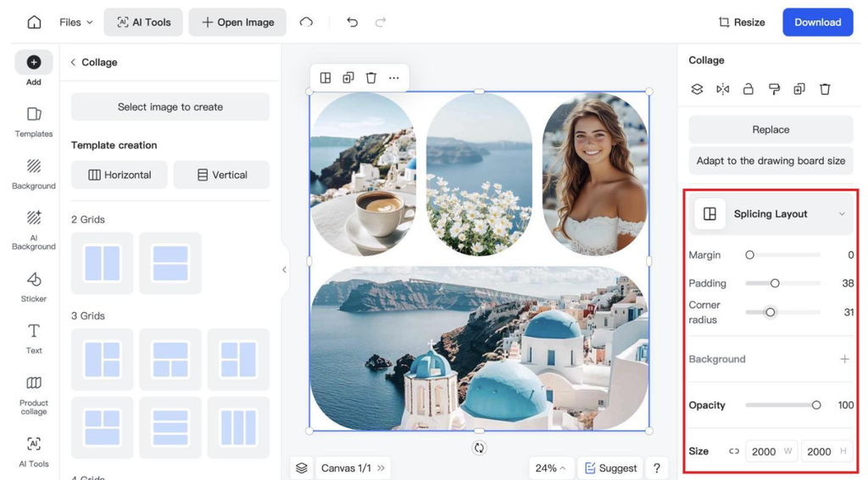This screenshot has height=480, width=868.
Task: Undo the last action
Action: coord(352,22)
